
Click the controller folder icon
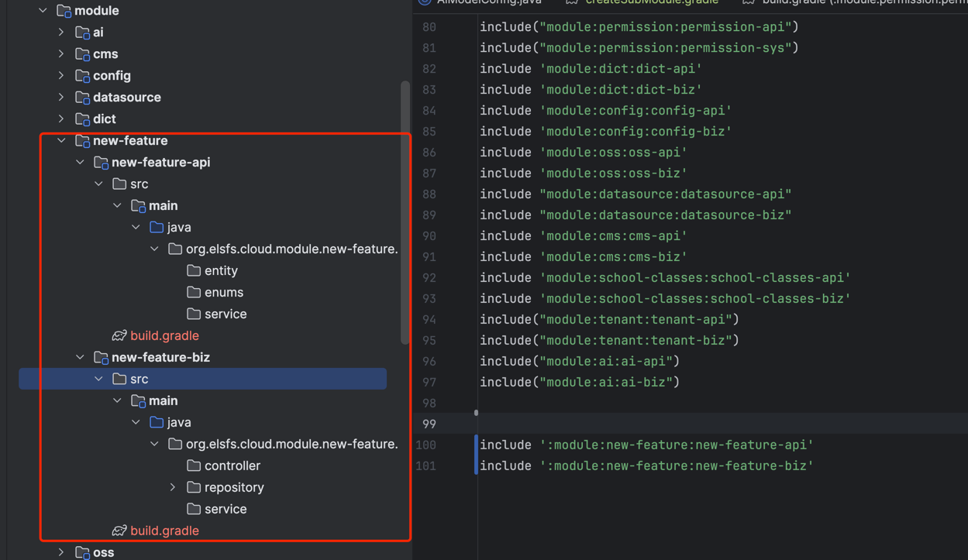click(x=194, y=466)
